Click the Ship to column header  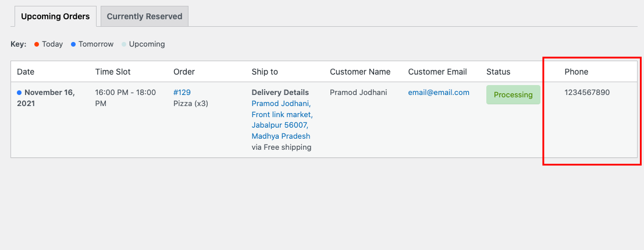coord(265,72)
